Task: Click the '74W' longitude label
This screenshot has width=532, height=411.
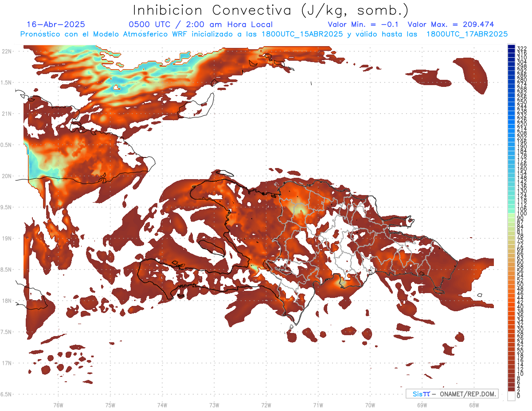Action: click(162, 405)
